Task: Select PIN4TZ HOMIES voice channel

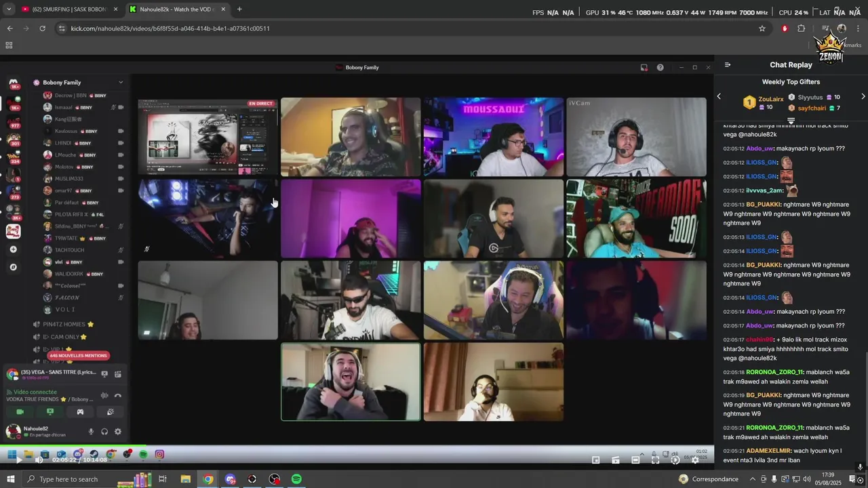Action: click(68, 324)
